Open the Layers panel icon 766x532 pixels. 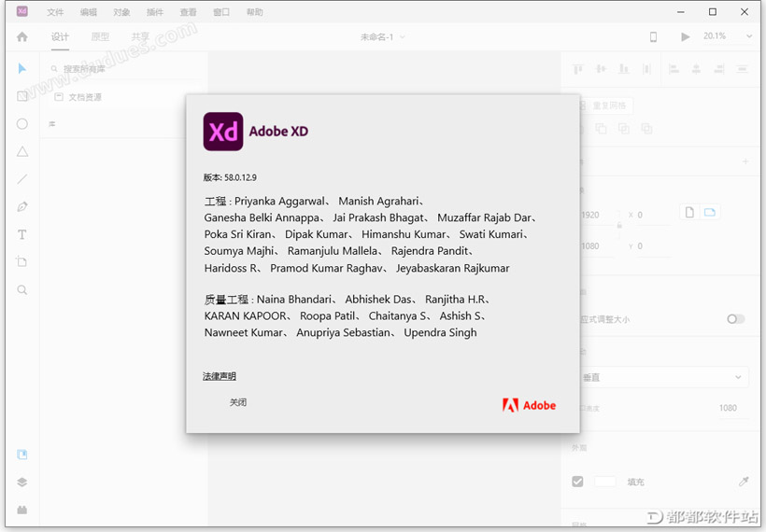(x=22, y=483)
